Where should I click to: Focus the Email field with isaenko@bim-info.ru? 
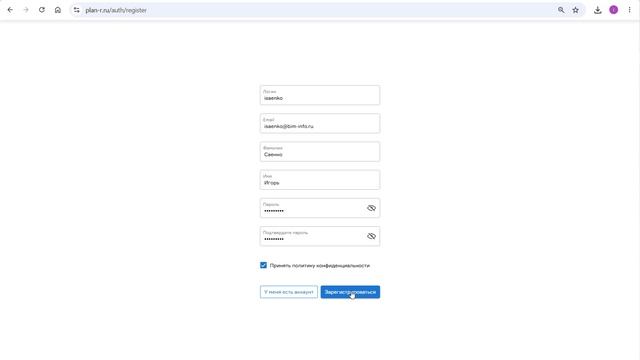click(x=320, y=123)
